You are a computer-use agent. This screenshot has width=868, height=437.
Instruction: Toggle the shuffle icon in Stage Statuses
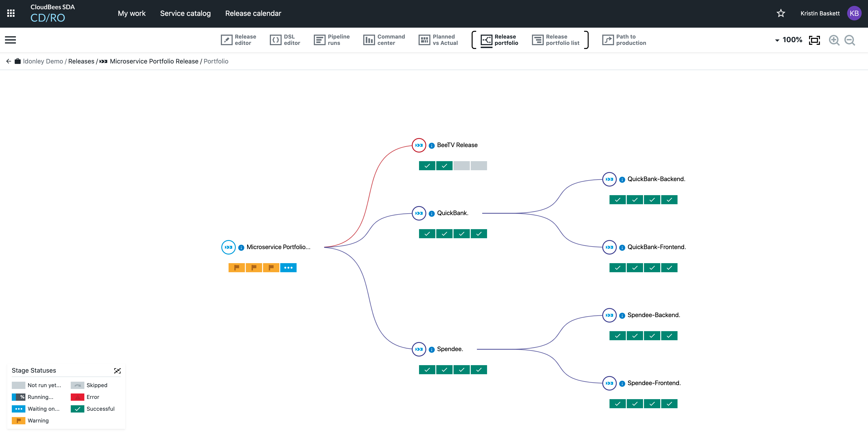tap(117, 371)
